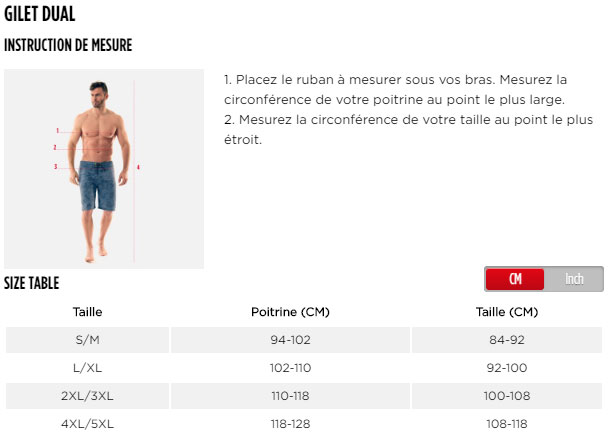Image resolution: width=611 pixels, height=446 pixels.
Task: Select the CM unit option
Action: click(515, 279)
